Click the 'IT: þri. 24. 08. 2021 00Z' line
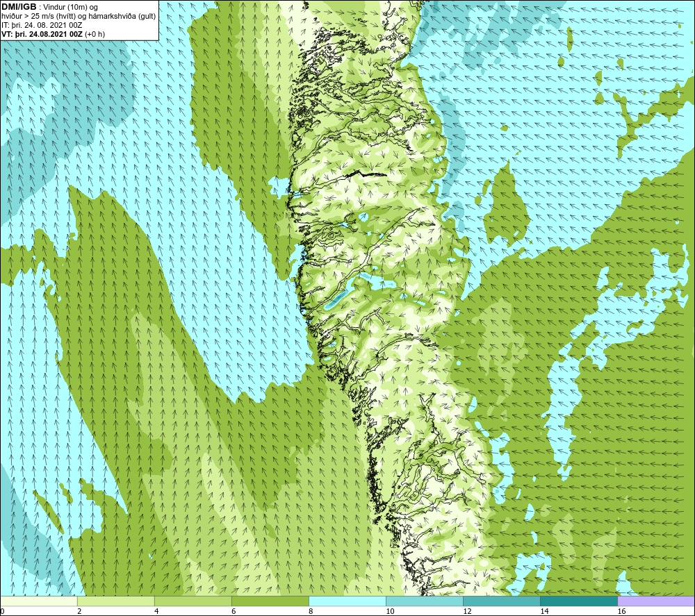Screen dimensions: 695x616 tap(42, 25)
